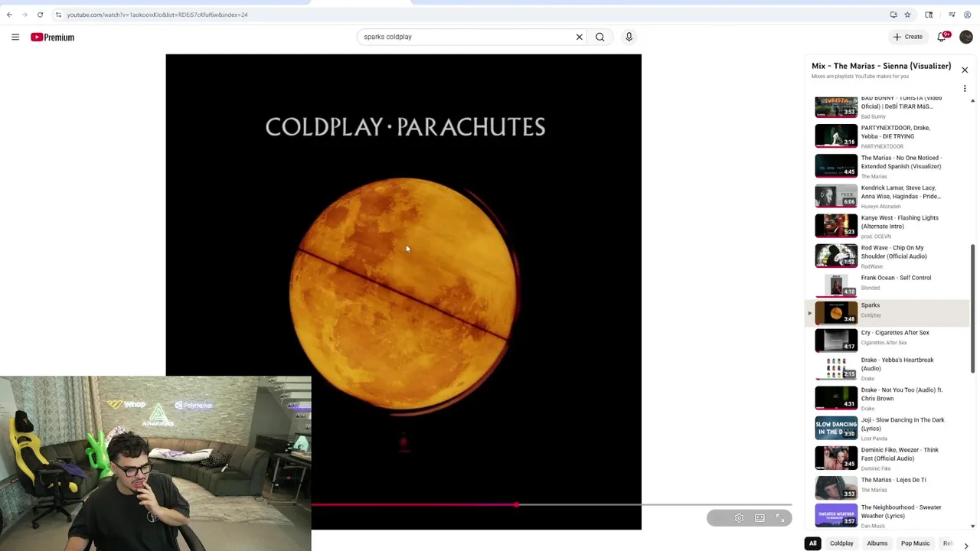Select the Pop Music filter chip
This screenshot has height=551, width=980.
pyautogui.click(x=915, y=543)
